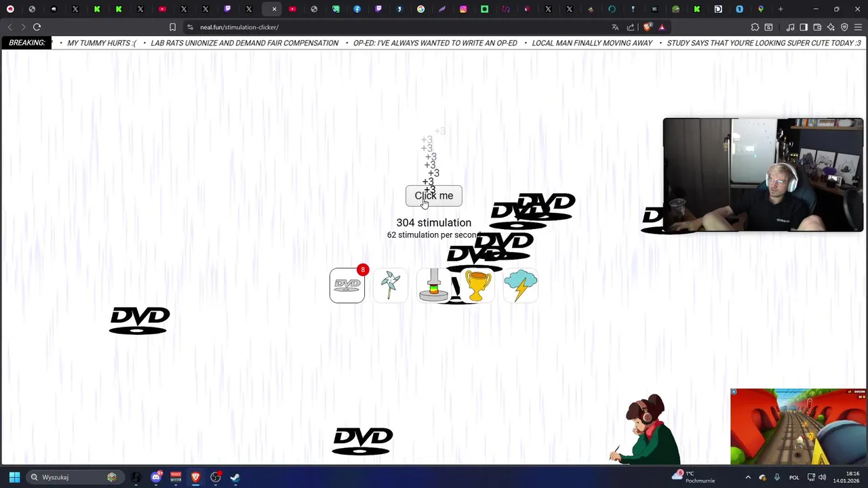The width and height of the screenshot is (868, 488).
Task: Reload the page
Action: pos(37,27)
